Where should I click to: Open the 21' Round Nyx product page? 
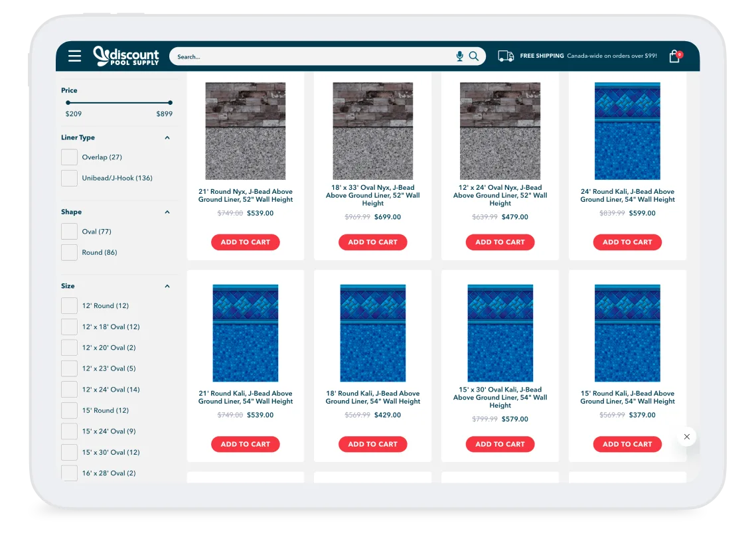(x=246, y=195)
